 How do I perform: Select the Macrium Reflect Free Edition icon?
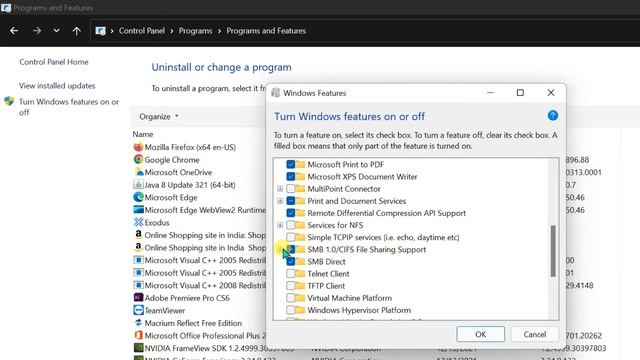pos(138,323)
